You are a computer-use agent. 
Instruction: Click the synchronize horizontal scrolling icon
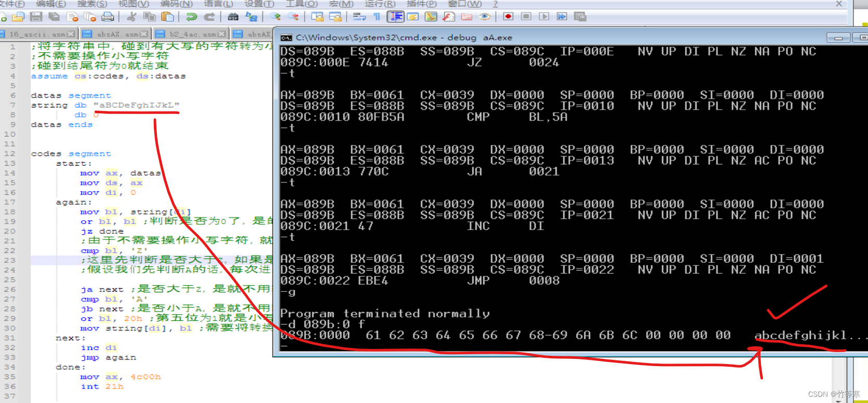point(335,17)
